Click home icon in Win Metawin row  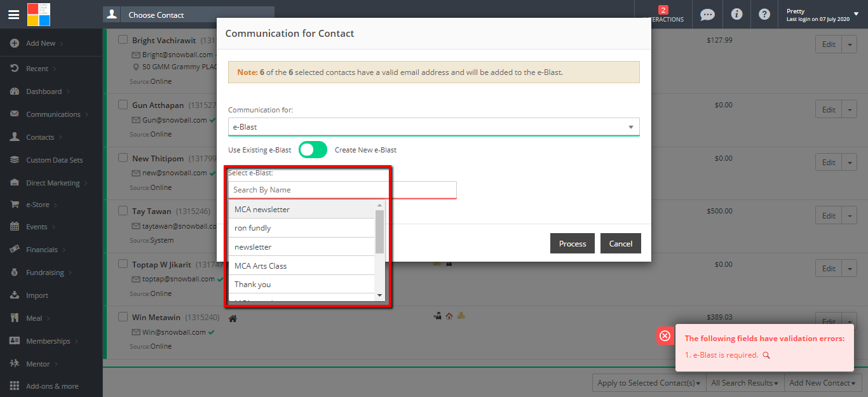tap(233, 318)
